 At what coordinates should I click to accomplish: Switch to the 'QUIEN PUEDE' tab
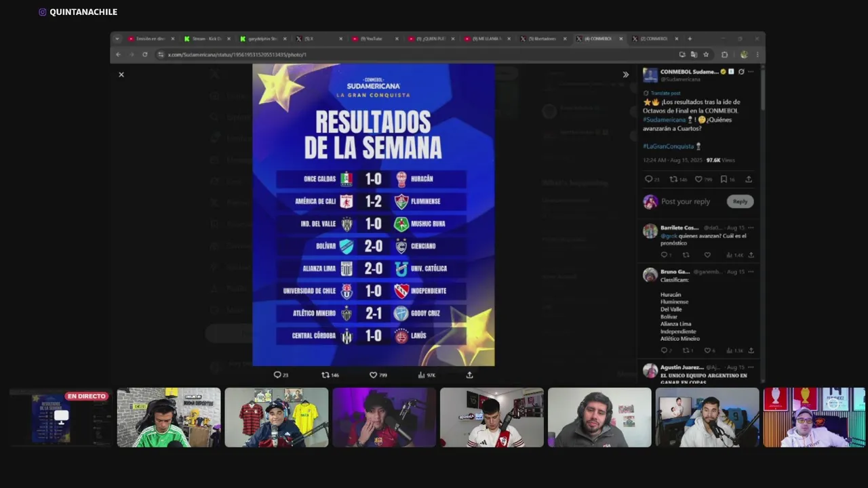(431, 39)
